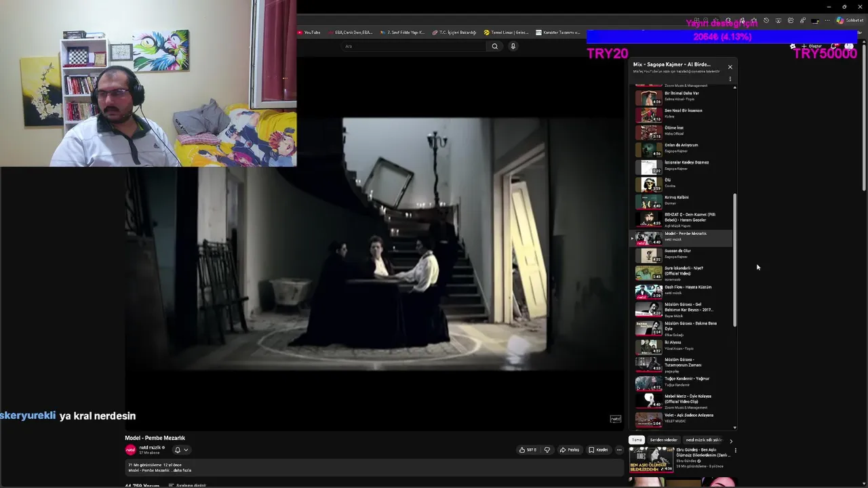Open the EBA Canlı Ders bookmark
Viewport: 868px width, 488px height.
click(x=351, y=33)
